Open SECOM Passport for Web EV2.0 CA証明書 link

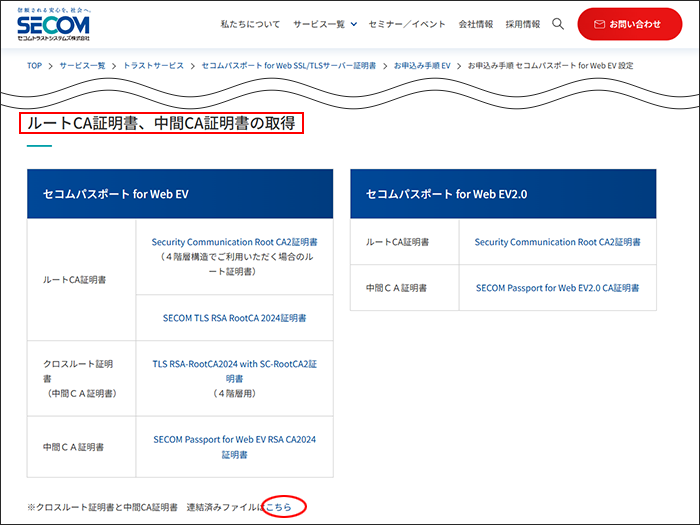tap(557, 288)
